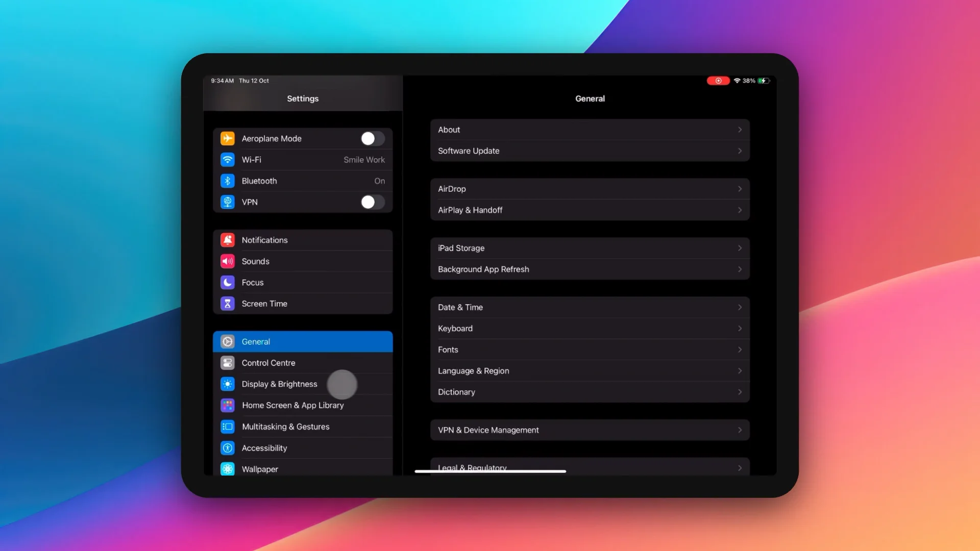Tap the Notifications settings icon

pyautogui.click(x=228, y=239)
